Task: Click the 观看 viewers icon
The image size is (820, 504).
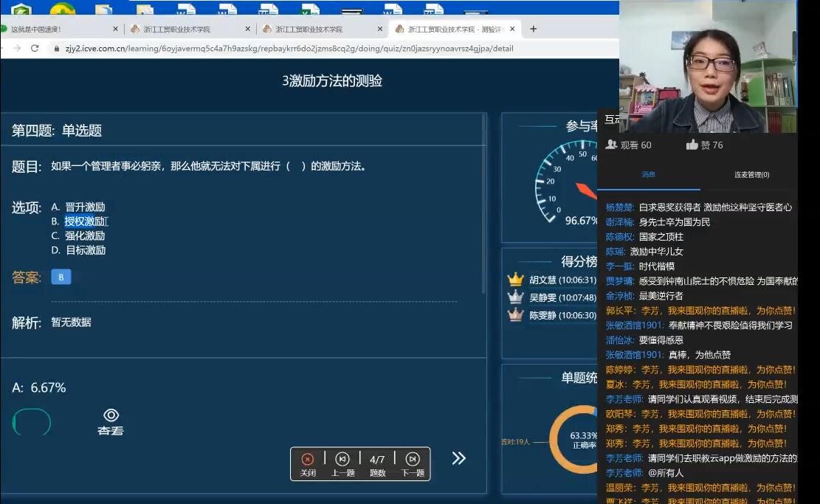Action: (x=611, y=145)
